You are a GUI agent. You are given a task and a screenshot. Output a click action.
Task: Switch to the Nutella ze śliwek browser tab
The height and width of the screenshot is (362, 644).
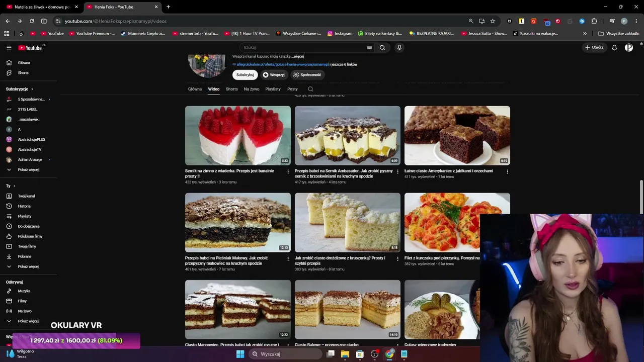click(42, 7)
